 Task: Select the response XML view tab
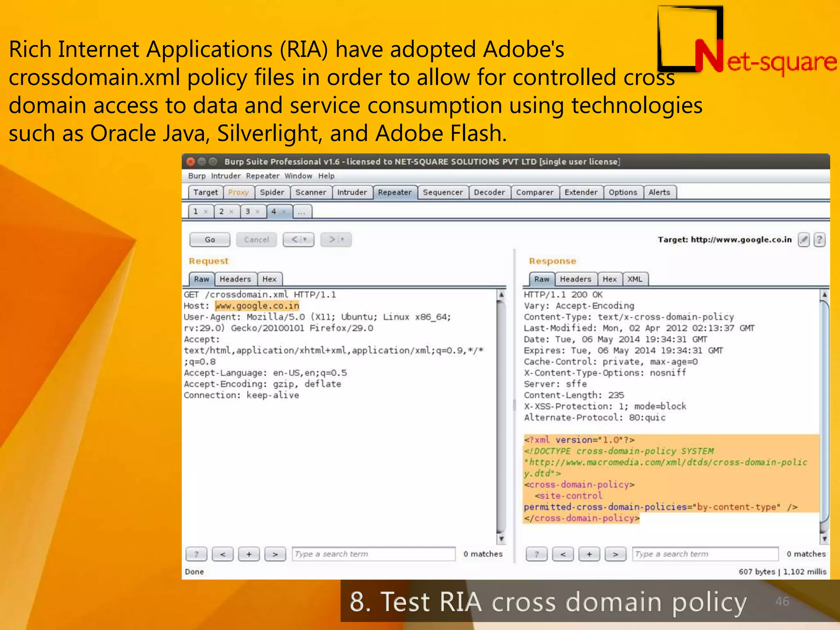point(635,279)
